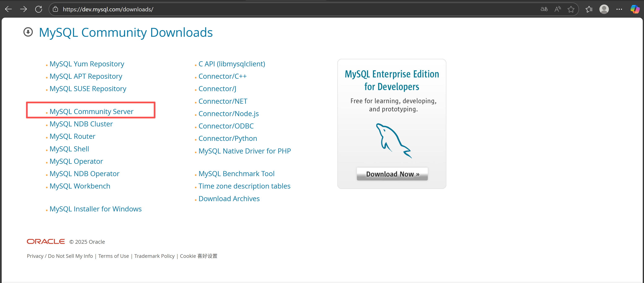
Task: Open Trademark Policy footer link
Action: [x=154, y=256]
